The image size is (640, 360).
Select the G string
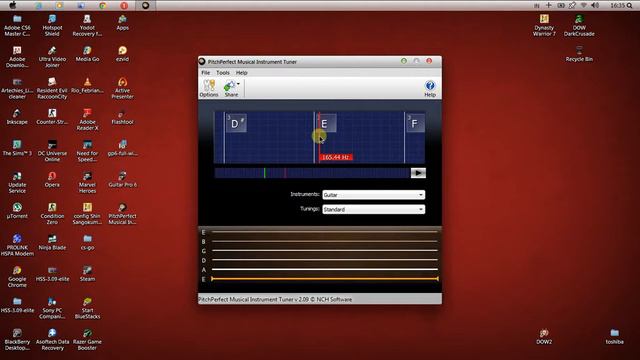coord(324,251)
